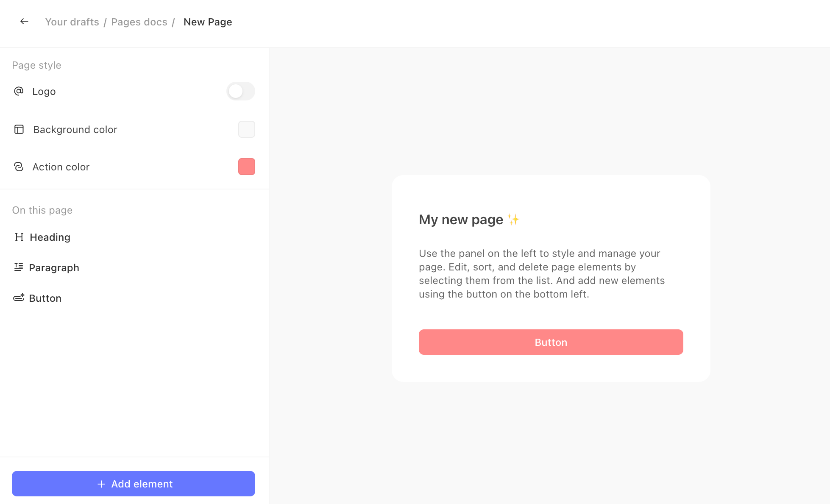830x504 pixels.
Task: Click the Logo at-sign icon
Action: pos(19,91)
